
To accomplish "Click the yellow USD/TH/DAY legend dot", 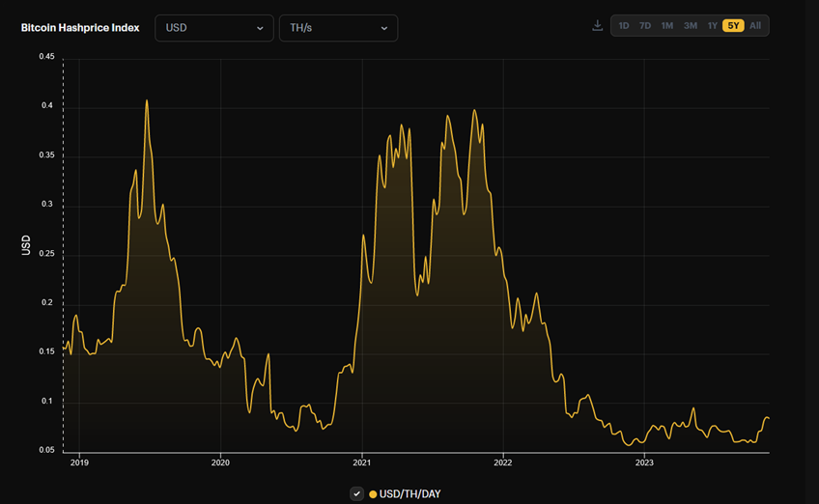I will click(373, 494).
